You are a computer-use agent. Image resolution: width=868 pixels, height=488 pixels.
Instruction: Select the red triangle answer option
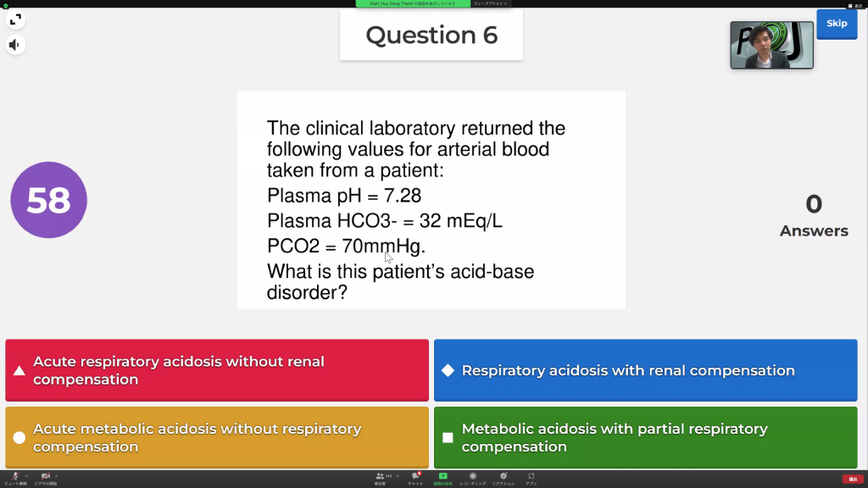pyautogui.click(x=217, y=370)
